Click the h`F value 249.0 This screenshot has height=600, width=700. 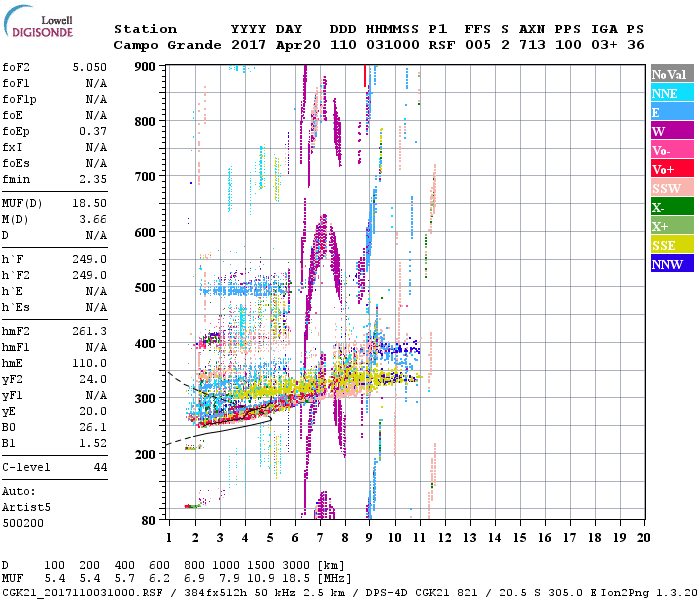pos(90,259)
